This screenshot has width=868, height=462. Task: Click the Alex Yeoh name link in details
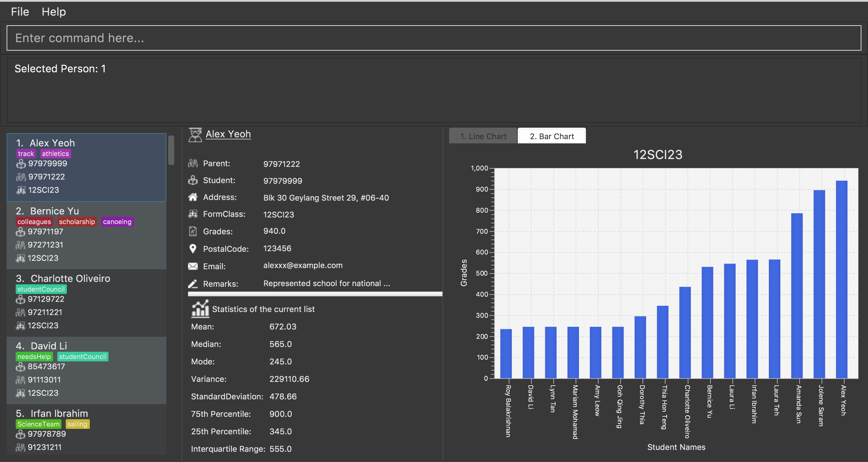click(x=228, y=134)
